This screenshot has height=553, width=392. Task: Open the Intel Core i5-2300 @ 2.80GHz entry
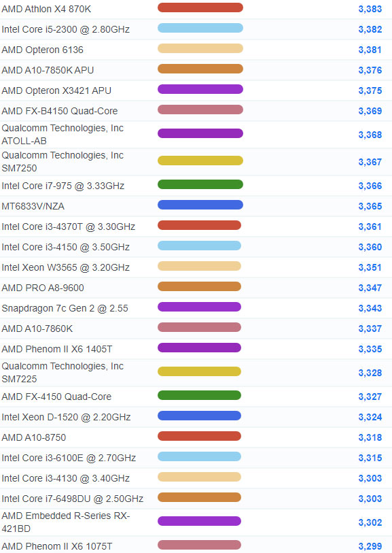(x=65, y=29)
